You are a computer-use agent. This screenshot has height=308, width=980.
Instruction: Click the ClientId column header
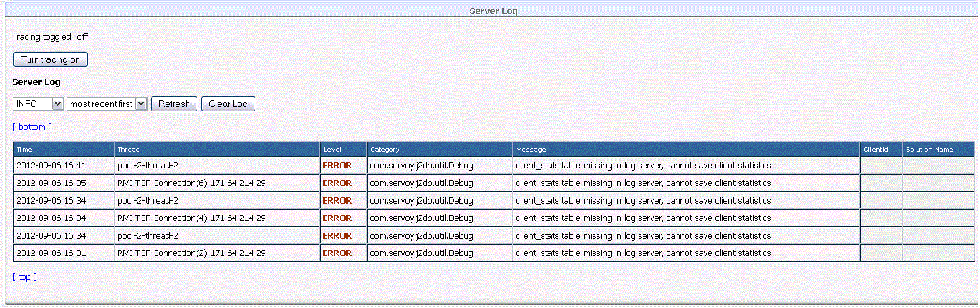tap(876, 149)
